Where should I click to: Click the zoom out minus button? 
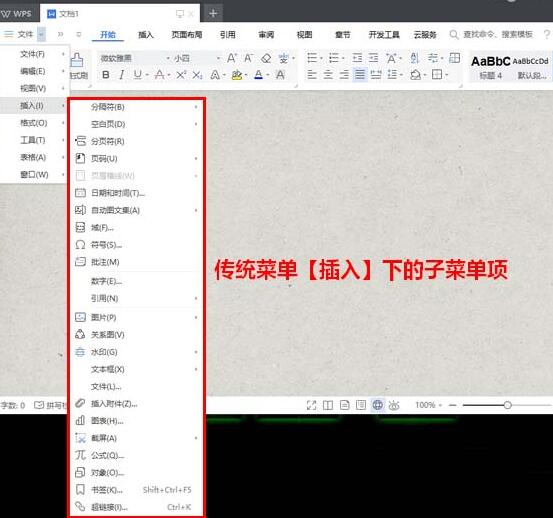pyautogui.click(x=453, y=406)
